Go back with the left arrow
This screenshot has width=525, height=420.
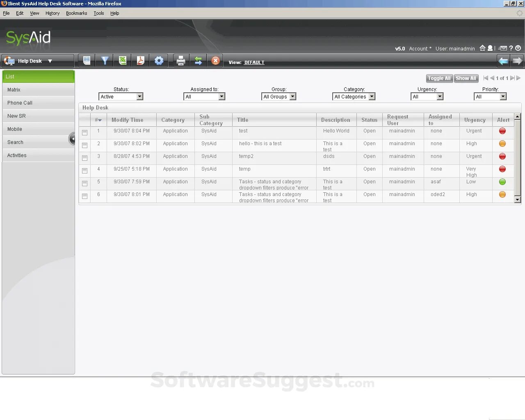(x=503, y=61)
